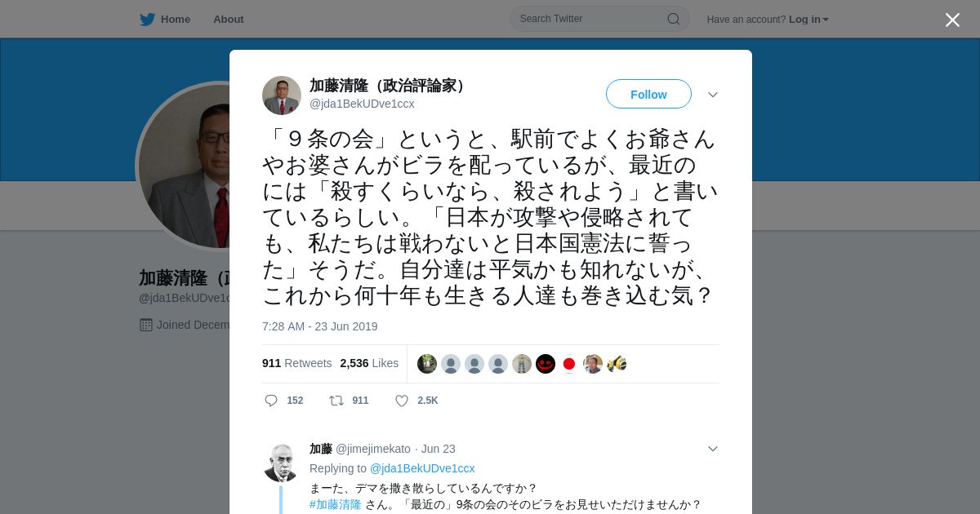View the 911 Retweets list
The height and width of the screenshot is (514, 980).
297,363
